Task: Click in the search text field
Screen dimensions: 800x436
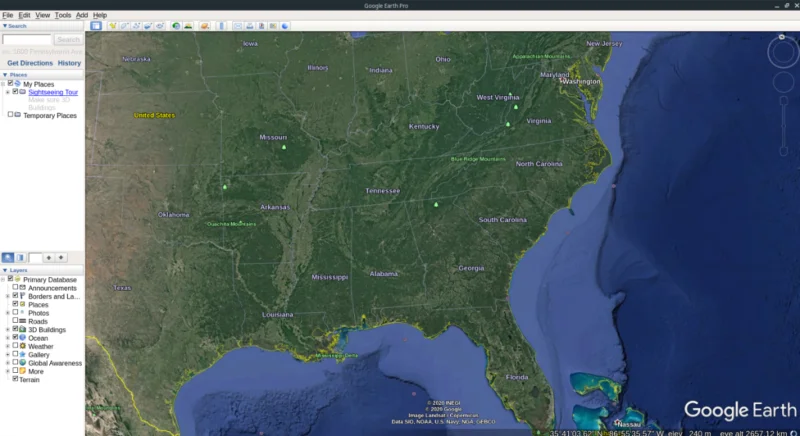Action: coord(27,39)
